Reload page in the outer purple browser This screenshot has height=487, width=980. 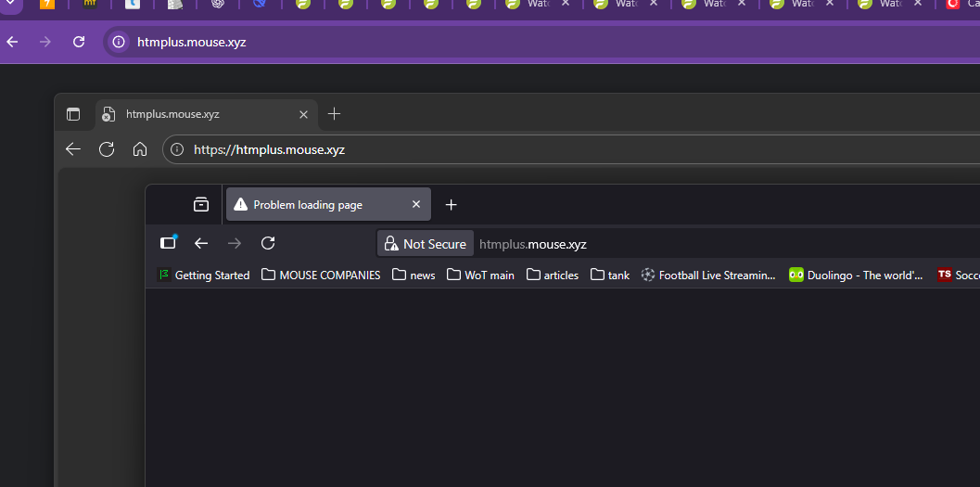coord(79,42)
